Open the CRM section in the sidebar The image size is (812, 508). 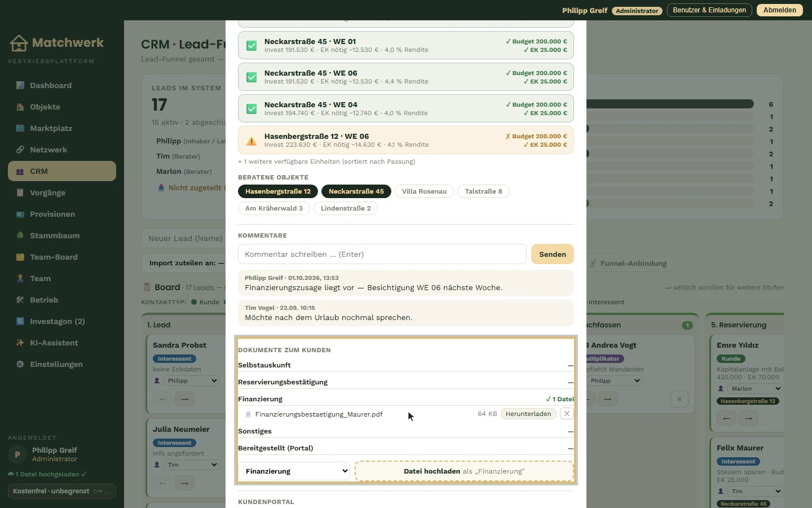[x=62, y=172]
